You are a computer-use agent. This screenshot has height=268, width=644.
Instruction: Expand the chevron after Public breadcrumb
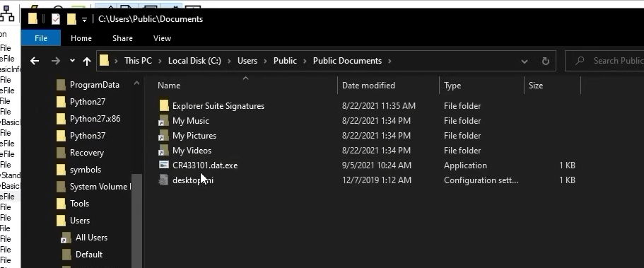[x=305, y=61]
